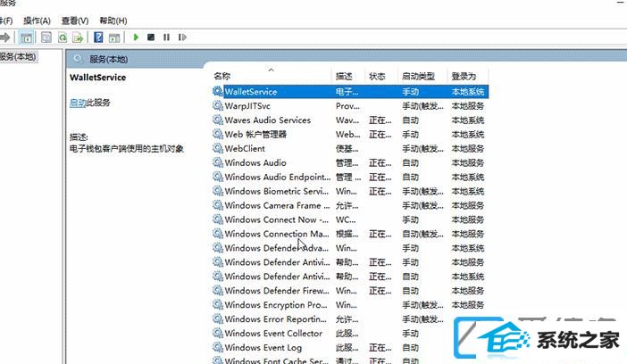Select Windows Camera Frame service row
Image resolution: width=627 pixels, height=364 pixels.
tap(350, 205)
